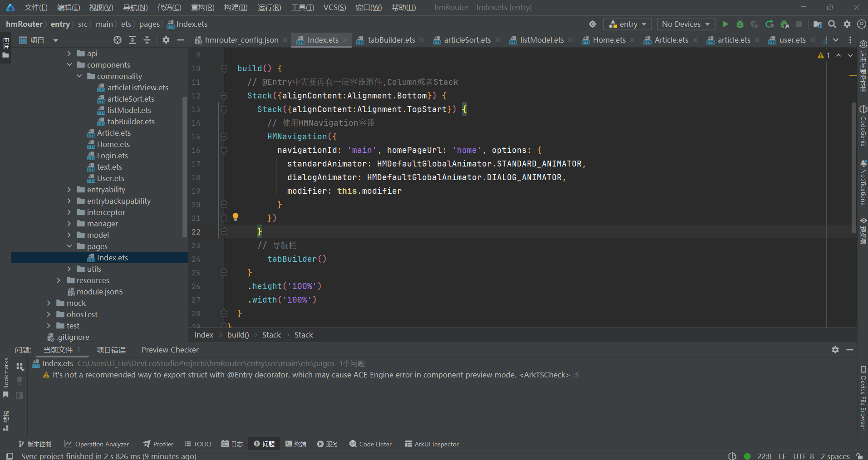Switch to Preview Checker tab
The image size is (868, 460).
click(x=170, y=350)
